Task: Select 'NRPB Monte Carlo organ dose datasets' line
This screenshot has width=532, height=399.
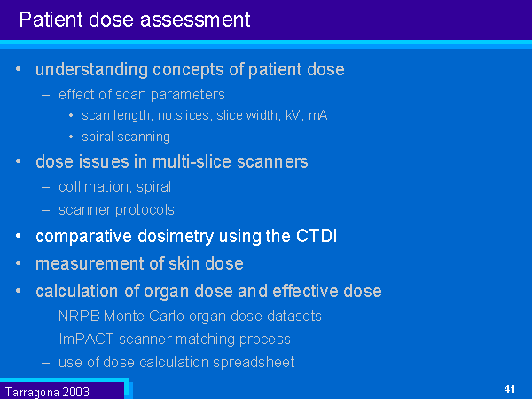Action: click(x=190, y=317)
